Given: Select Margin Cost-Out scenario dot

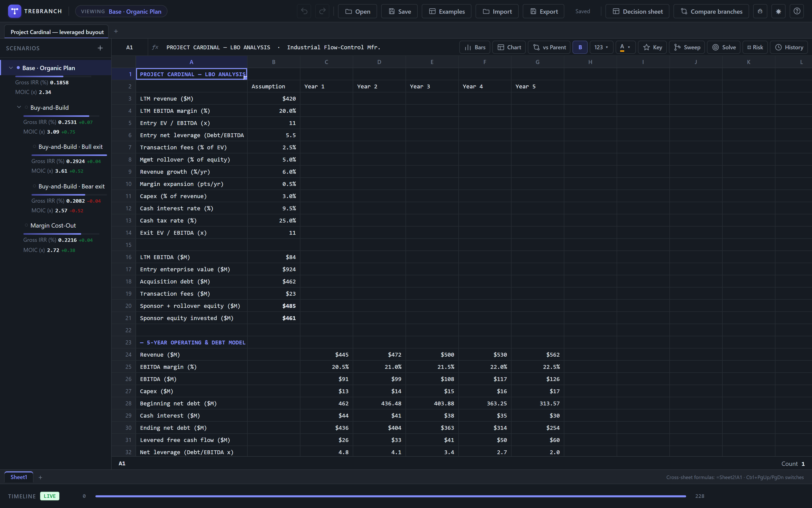Looking at the screenshot, I should click(26, 226).
